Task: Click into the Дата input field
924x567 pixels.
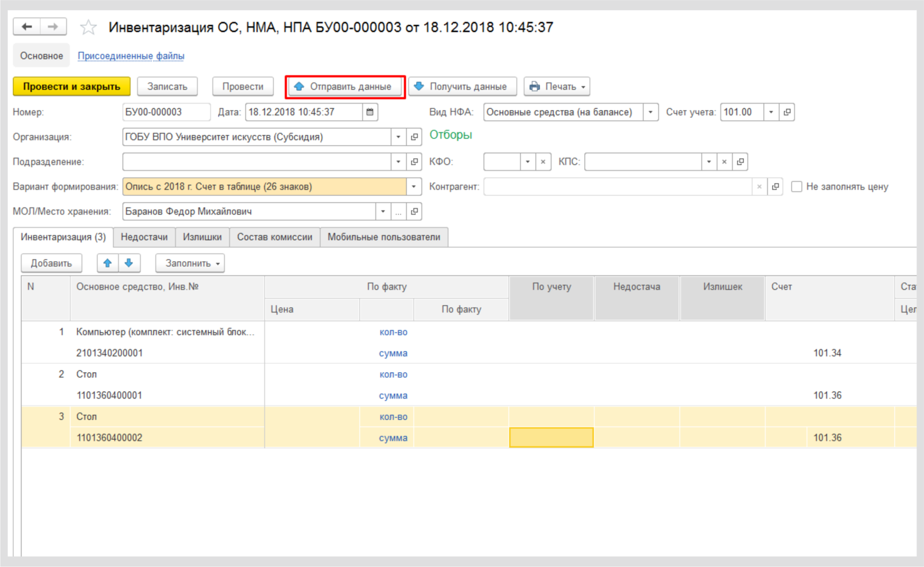Action: pyautogui.click(x=304, y=112)
